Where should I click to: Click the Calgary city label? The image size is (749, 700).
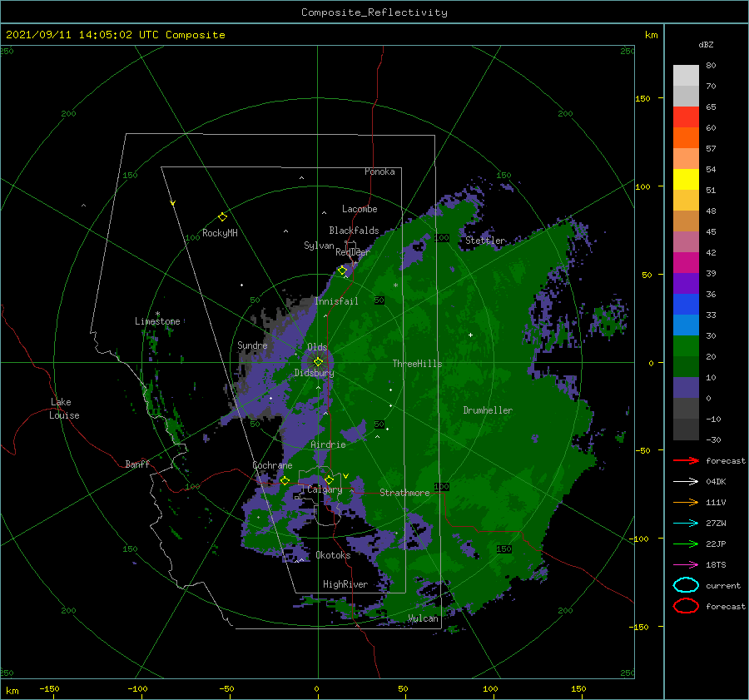coord(325,489)
